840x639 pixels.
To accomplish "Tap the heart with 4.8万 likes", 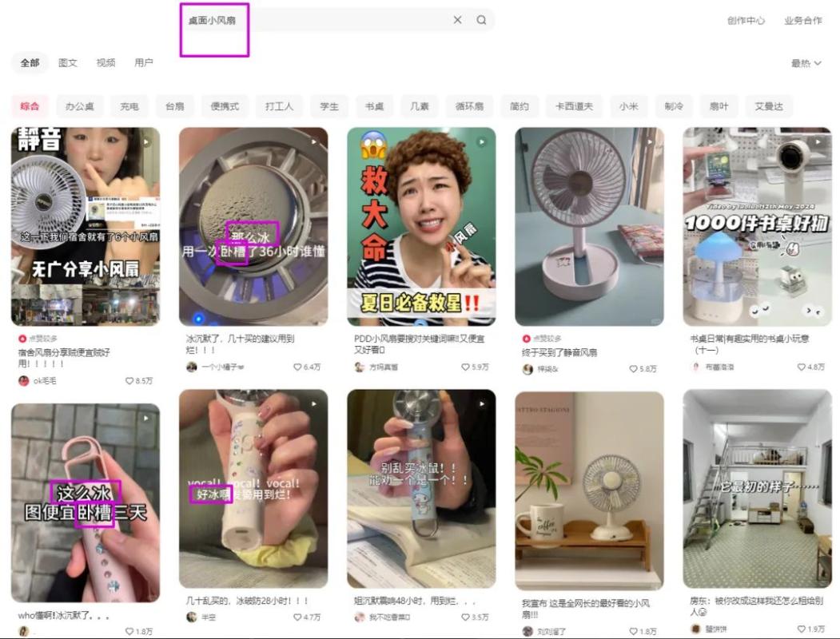I will point(802,367).
